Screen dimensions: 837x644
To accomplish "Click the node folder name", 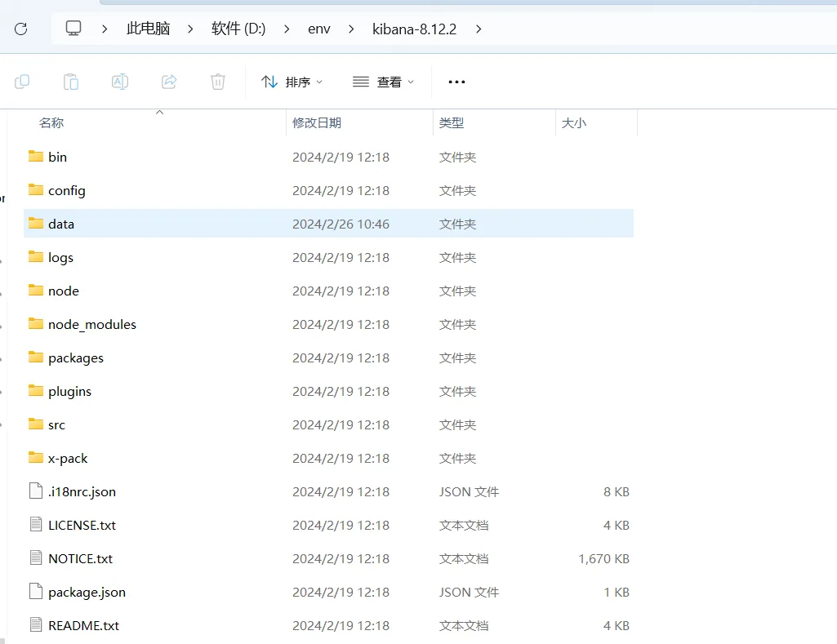I will [64, 291].
